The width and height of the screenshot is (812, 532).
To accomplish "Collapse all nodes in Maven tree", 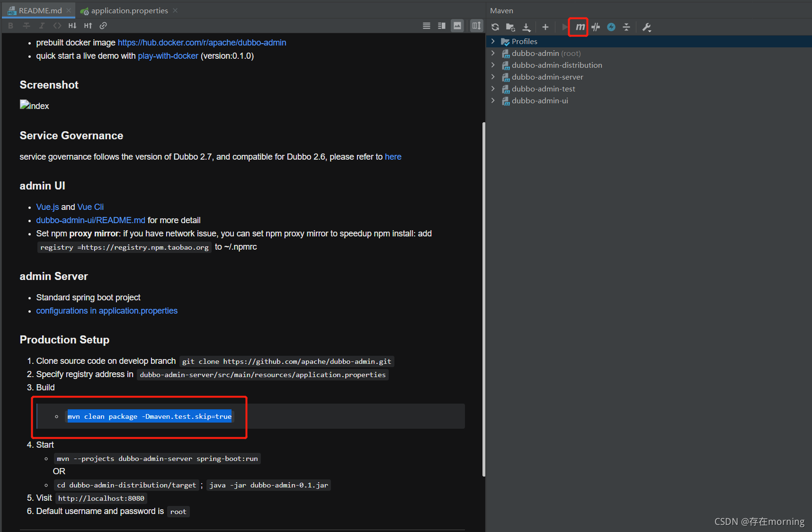I will [x=626, y=27].
